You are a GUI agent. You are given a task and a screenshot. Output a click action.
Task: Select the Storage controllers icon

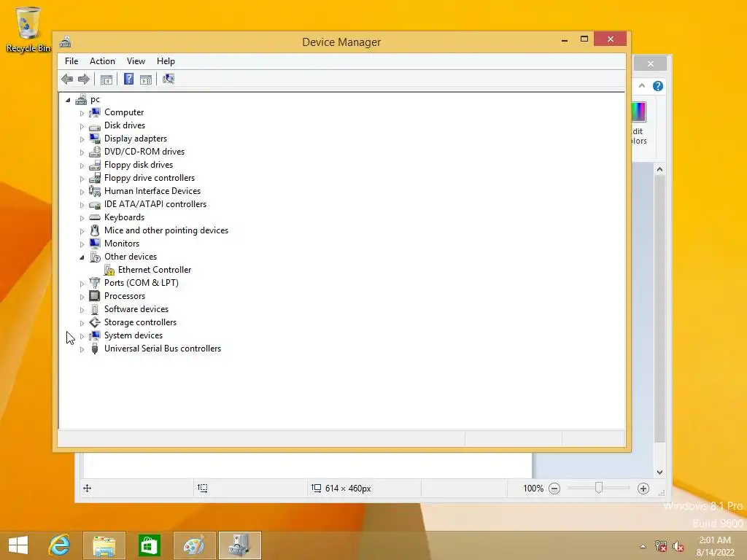point(95,322)
